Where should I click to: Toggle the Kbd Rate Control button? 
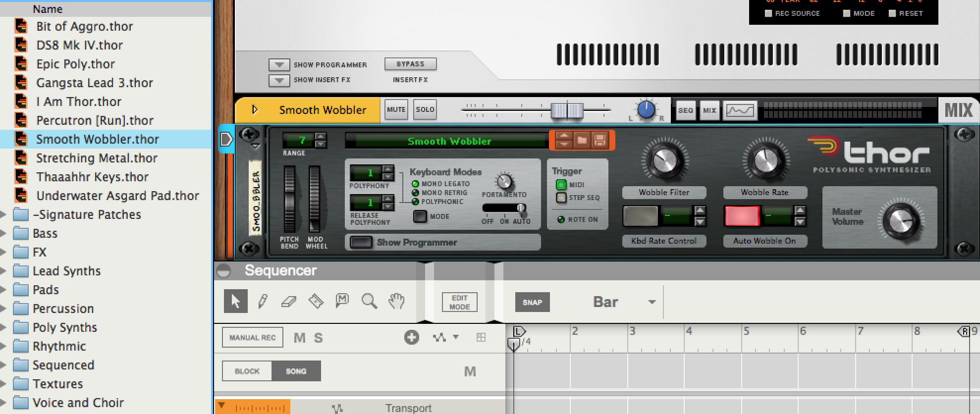pos(640,216)
